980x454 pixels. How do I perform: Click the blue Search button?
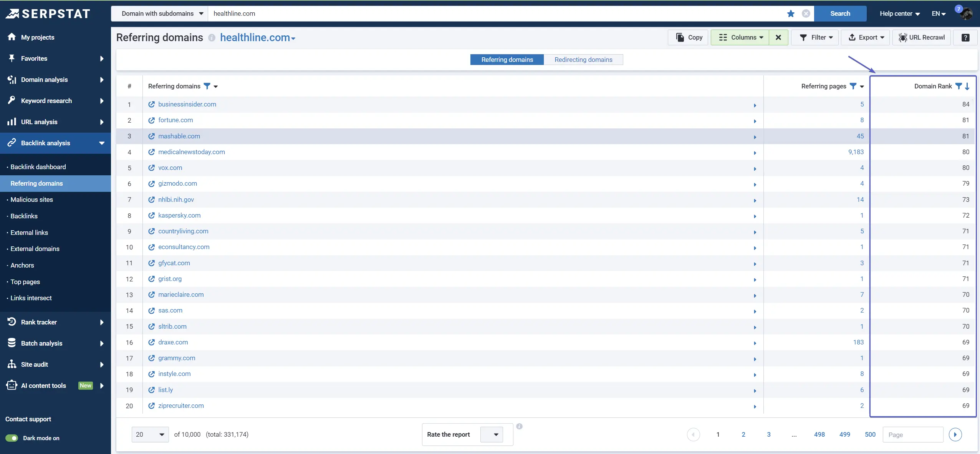tap(840, 14)
